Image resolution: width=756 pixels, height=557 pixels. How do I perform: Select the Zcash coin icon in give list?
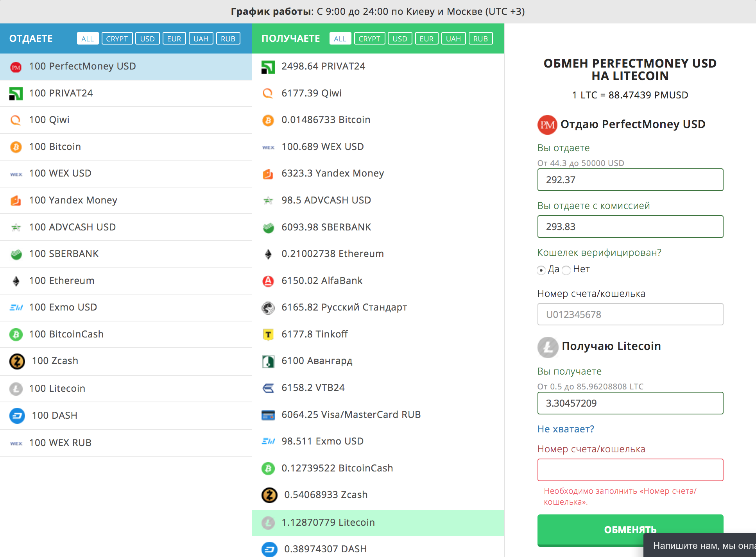(x=17, y=361)
